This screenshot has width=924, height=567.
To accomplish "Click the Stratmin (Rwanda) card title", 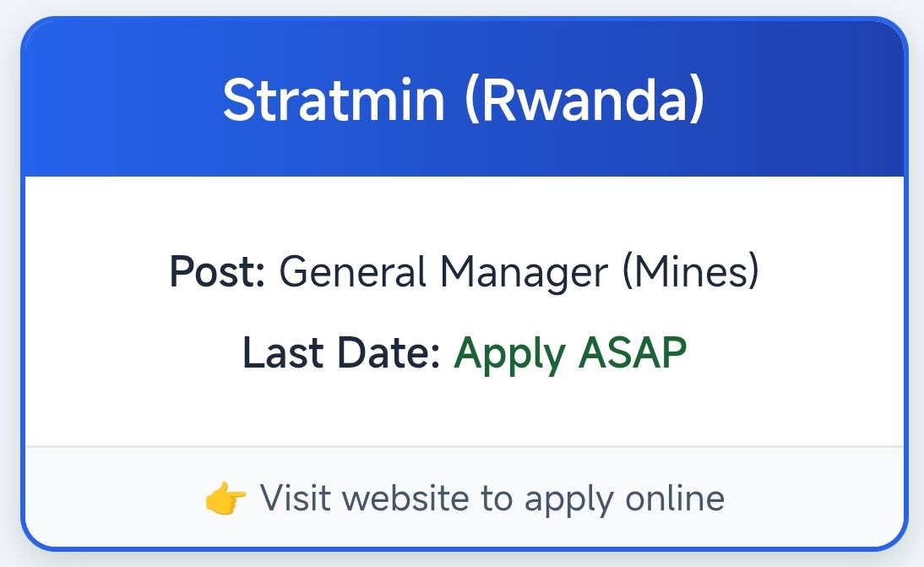I will (x=463, y=100).
